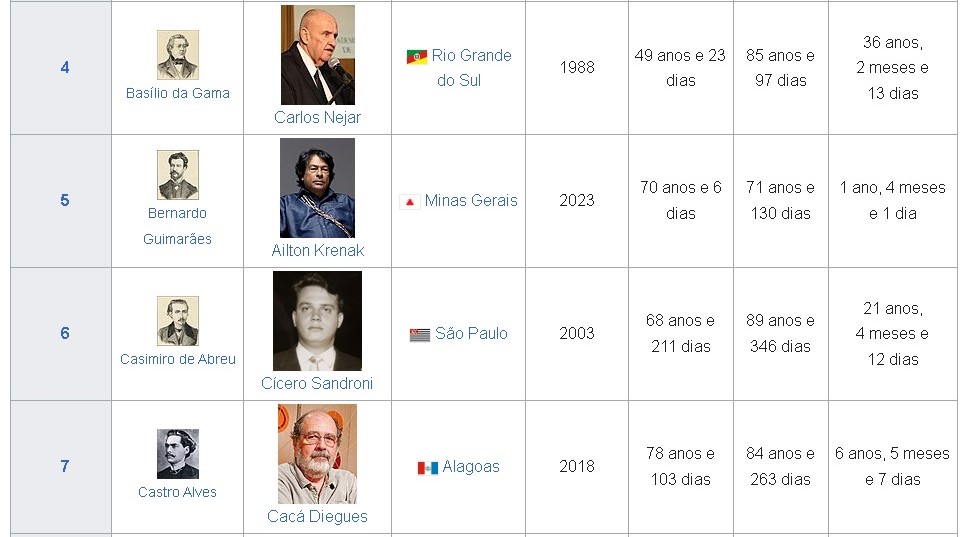Follow the Alagoas state link
Image resolution: width=962 pixels, height=537 pixels.
click(x=471, y=467)
